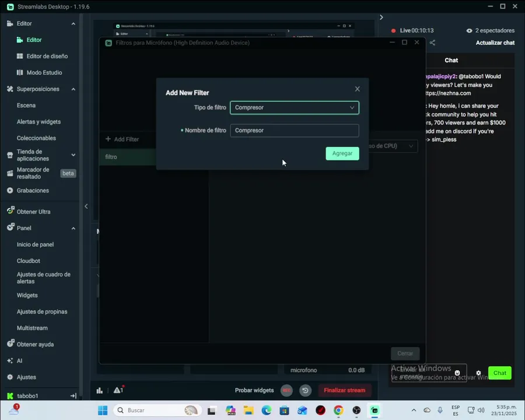Click the Nombre de filtro input field
The height and width of the screenshot is (420, 525).
coord(295,131)
